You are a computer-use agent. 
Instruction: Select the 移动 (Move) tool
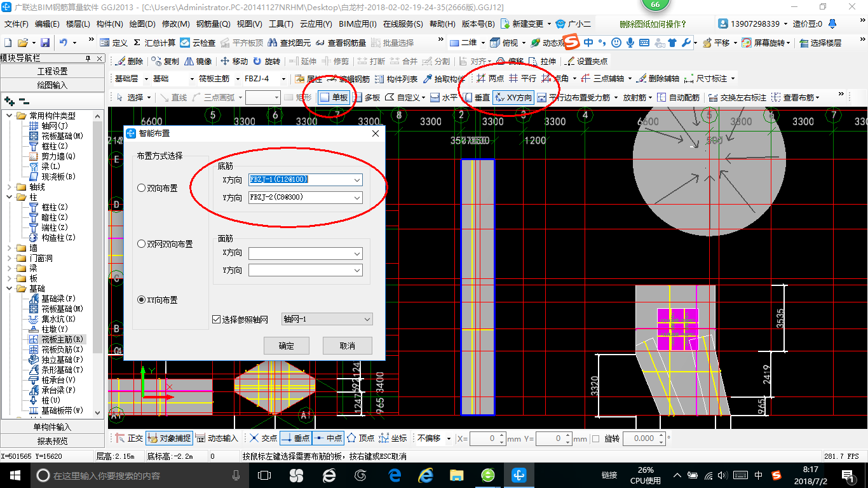[234, 62]
